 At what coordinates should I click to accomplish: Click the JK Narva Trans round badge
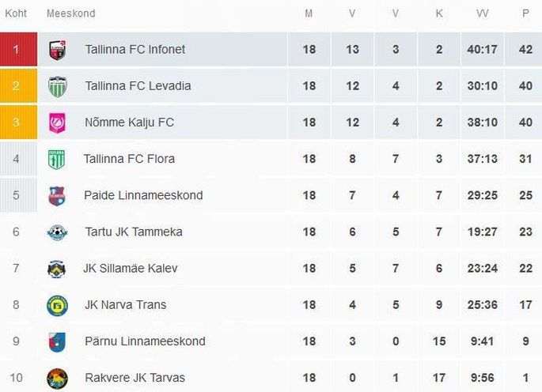pos(58,305)
